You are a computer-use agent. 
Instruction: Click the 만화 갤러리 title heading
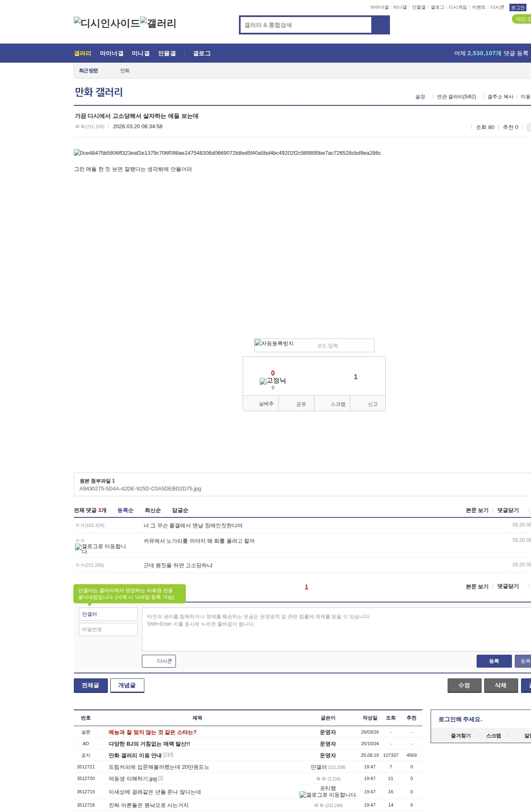pyautogui.click(x=99, y=92)
